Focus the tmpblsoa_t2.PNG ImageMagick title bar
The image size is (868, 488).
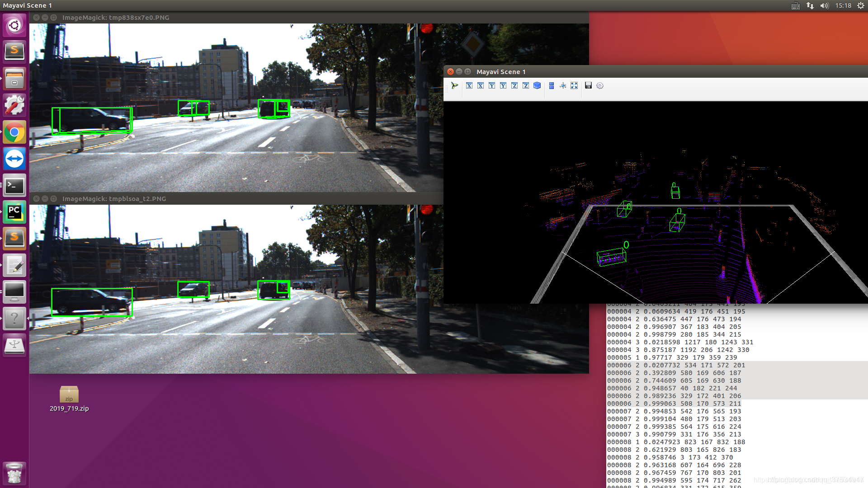(114, 199)
